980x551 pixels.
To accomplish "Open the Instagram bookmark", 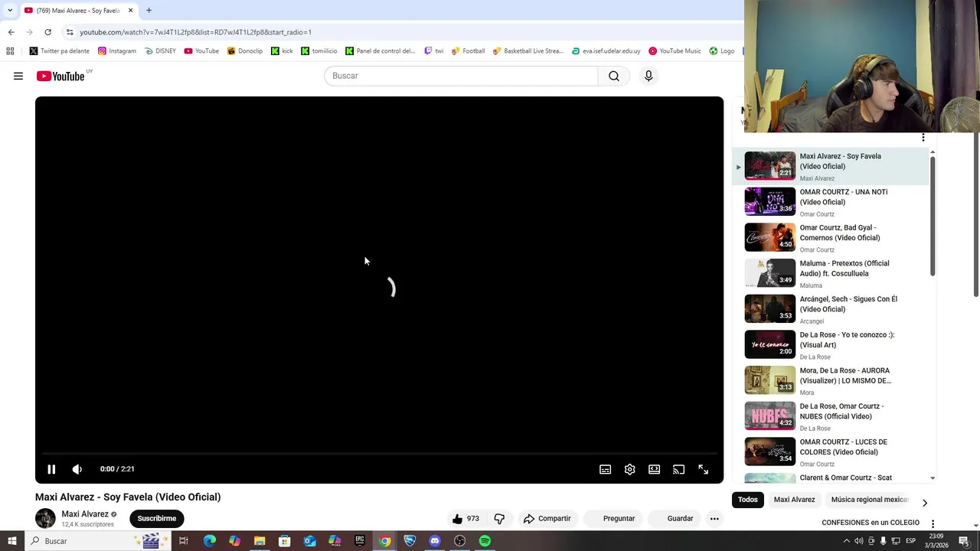I will [116, 51].
